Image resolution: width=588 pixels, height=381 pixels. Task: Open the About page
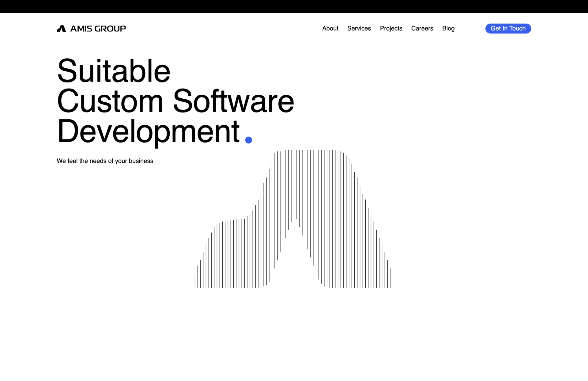(x=330, y=29)
